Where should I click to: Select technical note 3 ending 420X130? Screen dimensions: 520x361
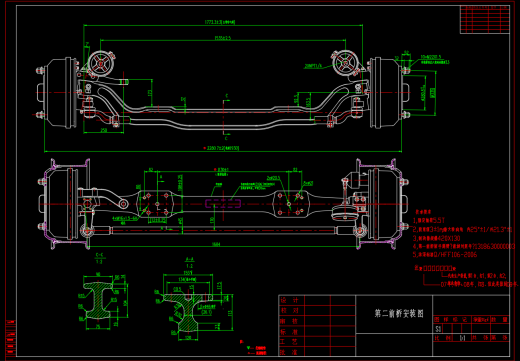437,238
